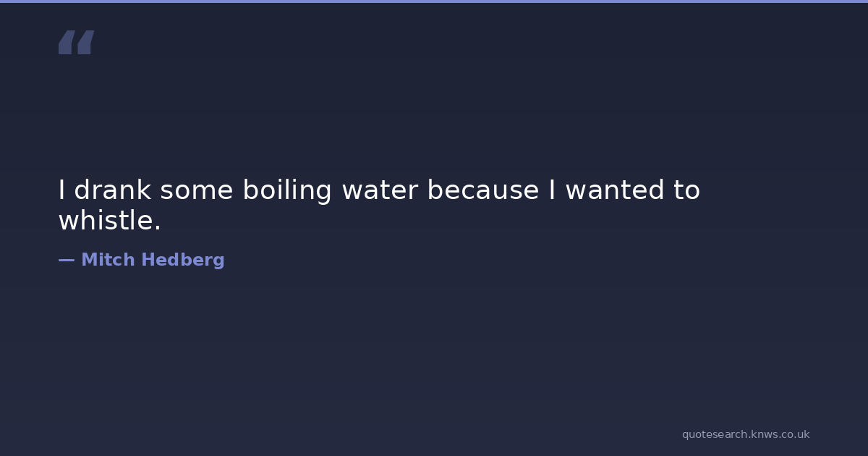Image resolution: width=868 pixels, height=456 pixels.
Task: Click the large quotation mark icon
Action: (76, 43)
